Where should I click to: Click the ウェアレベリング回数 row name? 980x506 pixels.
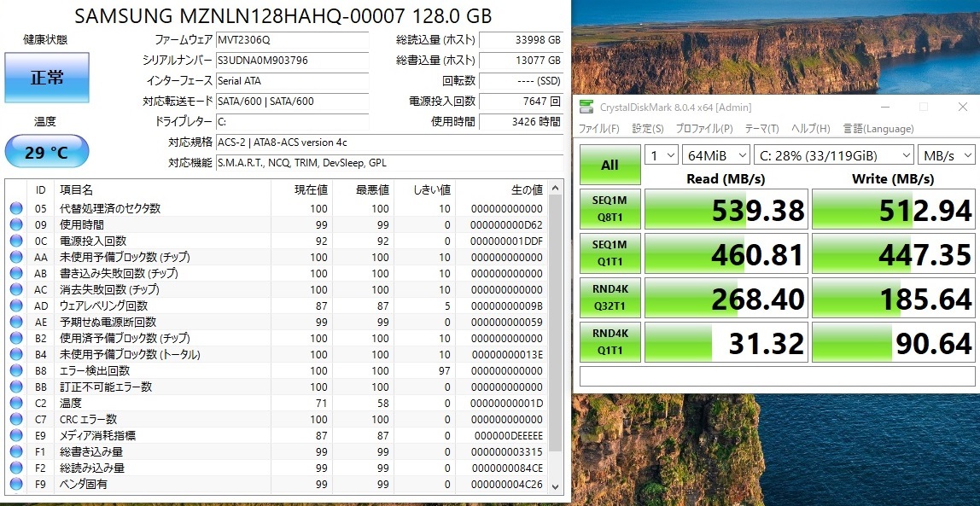(104, 306)
